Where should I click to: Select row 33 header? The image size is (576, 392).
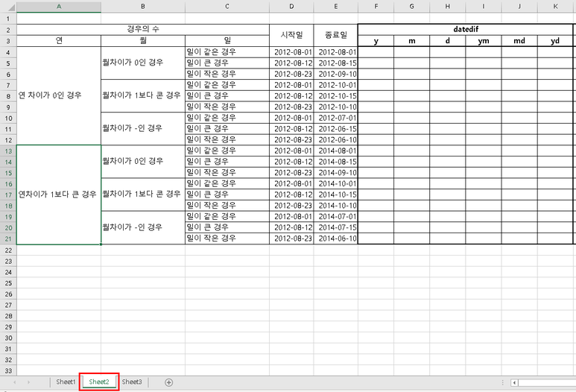click(8, 370)
